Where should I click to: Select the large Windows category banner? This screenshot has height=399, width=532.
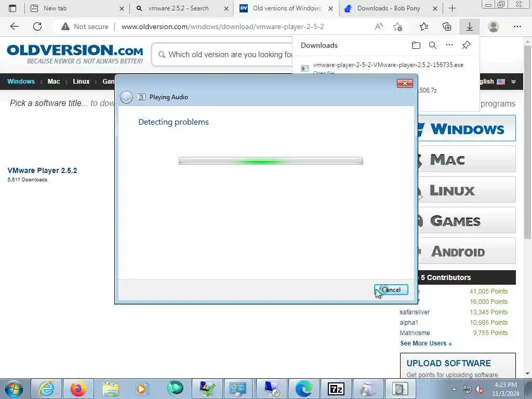click(467, 128)
